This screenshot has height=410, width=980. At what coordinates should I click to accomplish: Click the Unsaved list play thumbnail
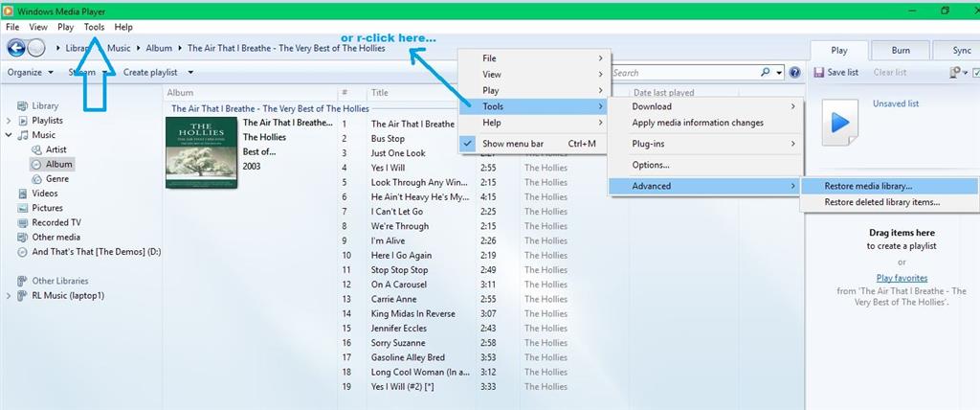[x=840, y=123]
